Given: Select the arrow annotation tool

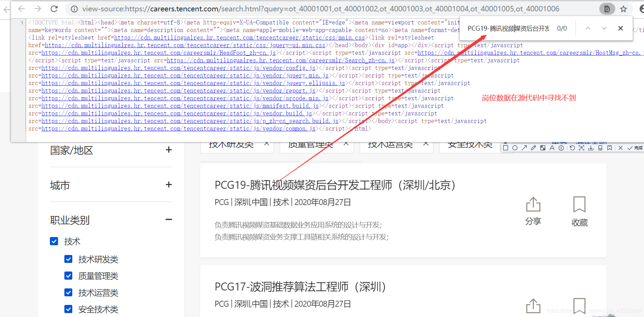Looking at the screenshot, I should [524, 148].
